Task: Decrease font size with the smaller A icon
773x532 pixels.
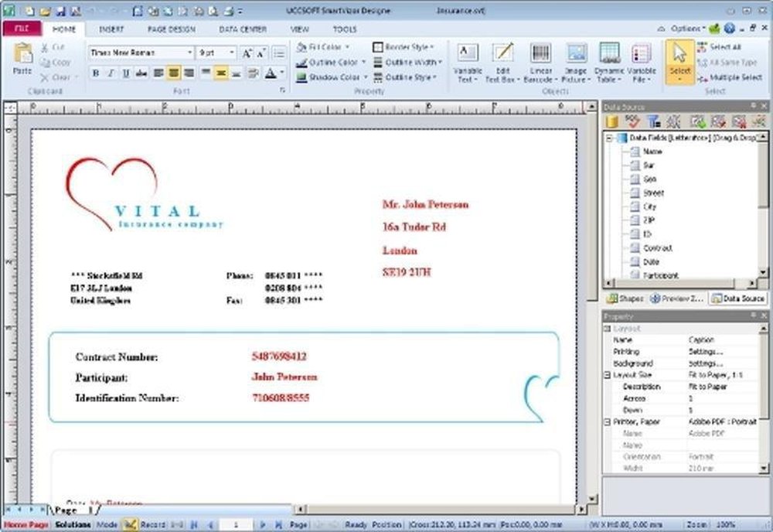Action: (x=261, y=53)
